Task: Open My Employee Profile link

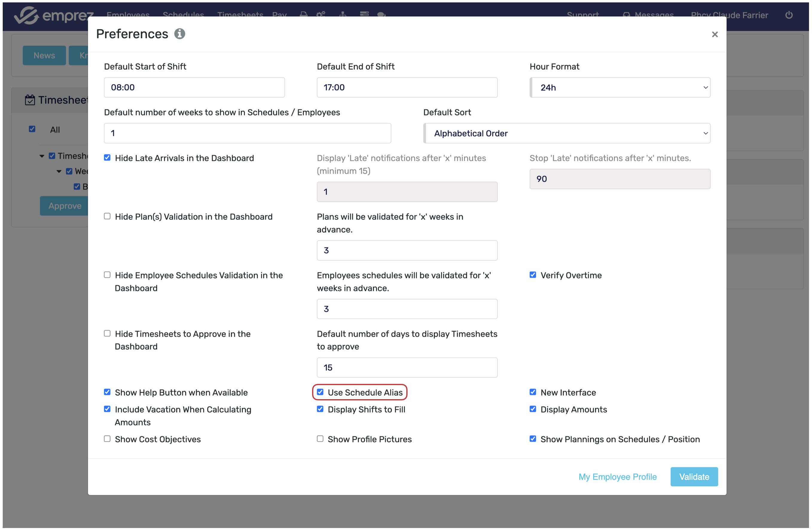Action: pos(617,476)
